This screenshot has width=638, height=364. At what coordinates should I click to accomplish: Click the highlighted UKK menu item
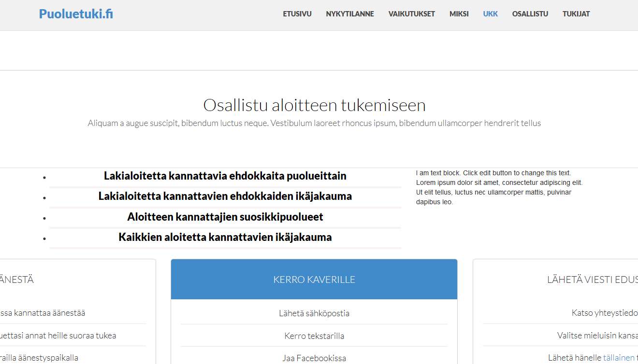[490, 14]
